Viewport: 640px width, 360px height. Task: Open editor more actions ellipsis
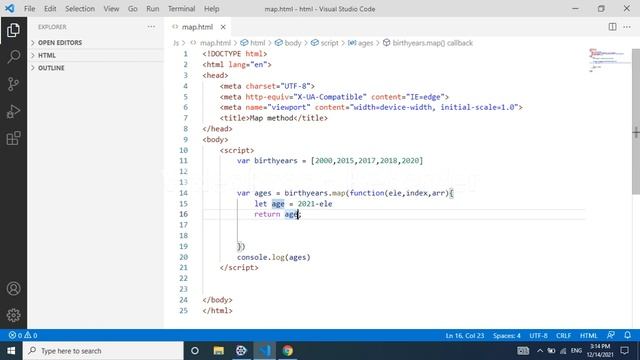[627, 27]
